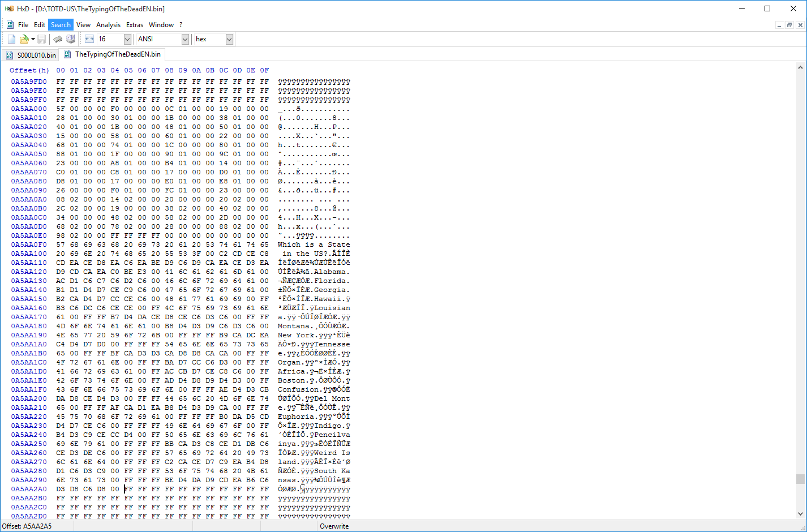The height and width of the screenshot is (532, 807).
Task: Click the Save disk icon
Action: pyautogui.click(x=42, y=39)
